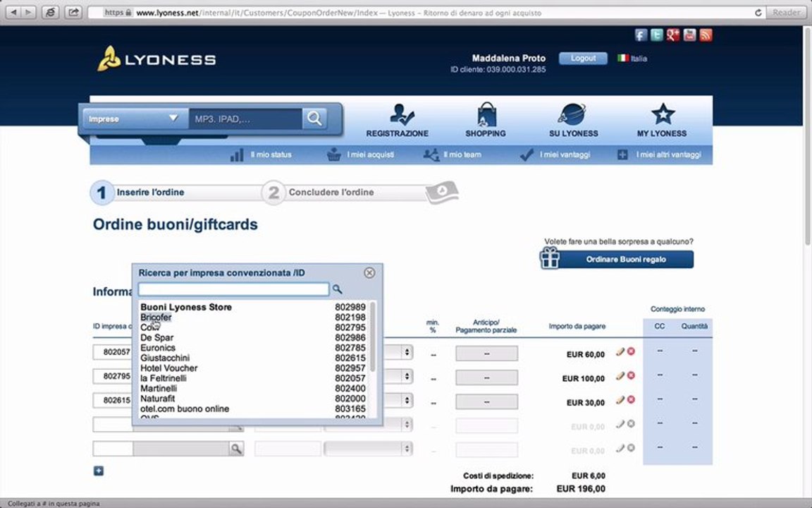Screen dimensions: 812x508
Task: Select otel.com buono online in the list
Action: (185, 409)
